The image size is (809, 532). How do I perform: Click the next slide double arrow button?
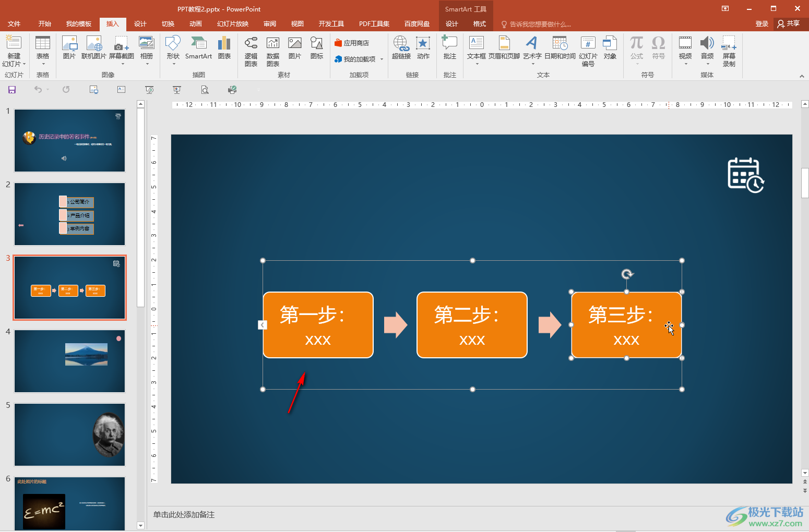click(805, 491)
